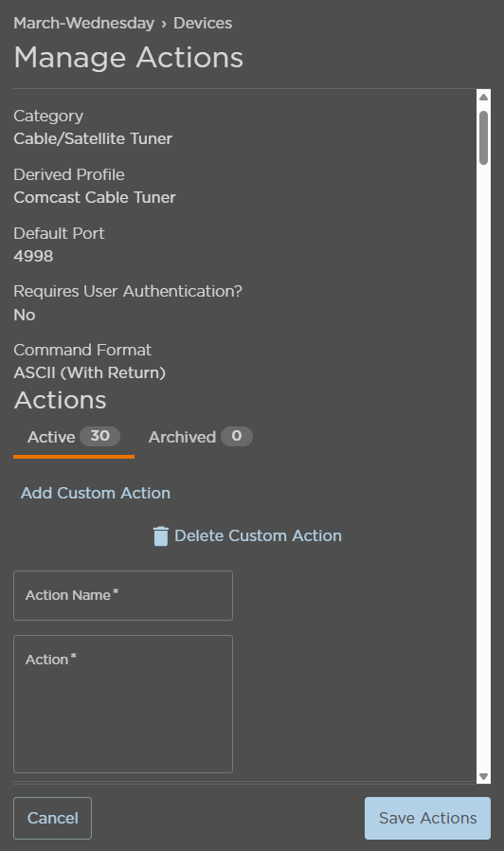Image resolution: width=504 pixels, height=851 pixels.
Task: Select the Cable/Satellite Tuner category value
Action: pos(93,139)
